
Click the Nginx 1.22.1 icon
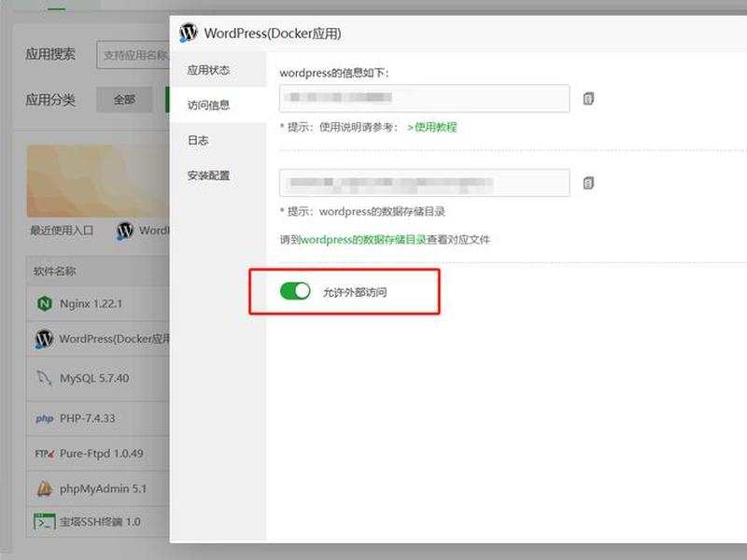pyautogui.click(x=44, y=303)
